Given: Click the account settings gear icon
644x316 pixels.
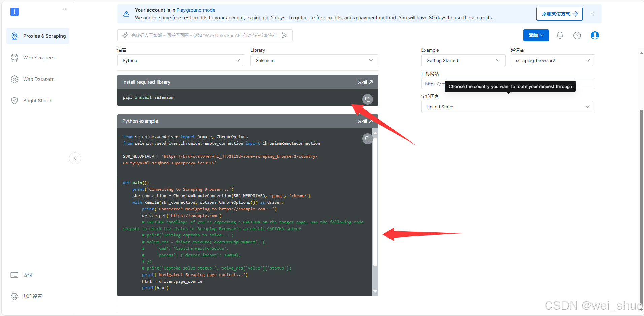Looking at the screenshot, I should pyautogui.click(x=14, y=296).
